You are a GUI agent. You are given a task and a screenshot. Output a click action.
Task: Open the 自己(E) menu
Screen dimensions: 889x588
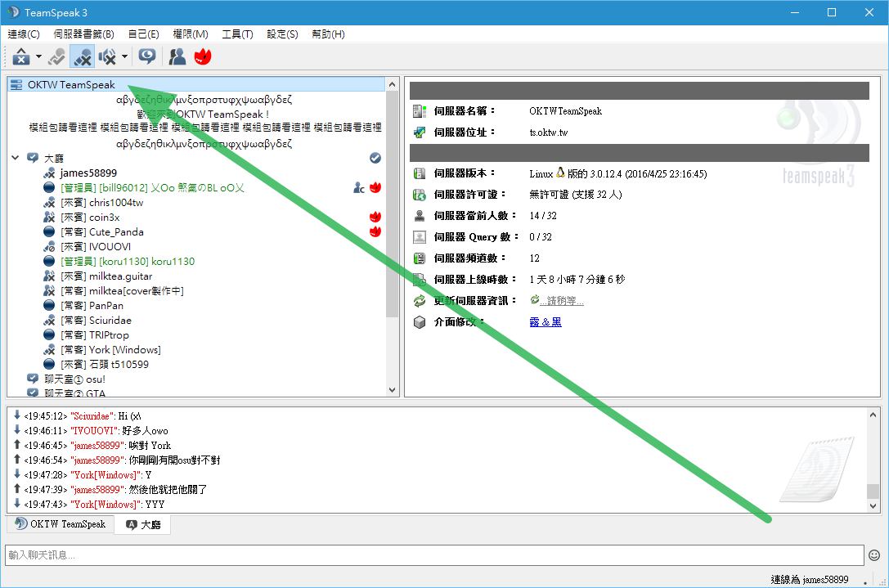coord(143,34)
